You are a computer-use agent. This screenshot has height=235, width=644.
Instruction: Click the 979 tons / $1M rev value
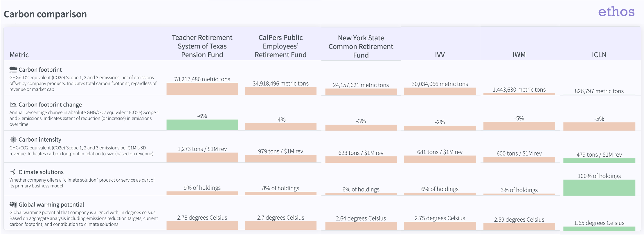pos(280,151)
